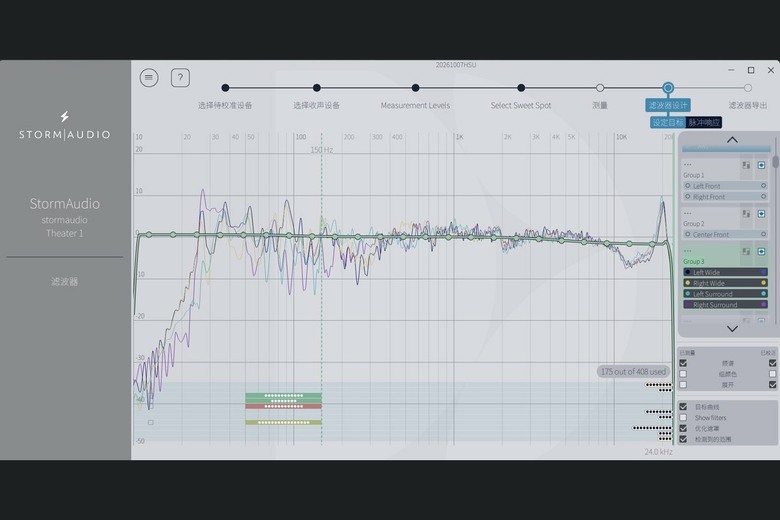This screenshot has height=520, width=780.
Task: Click circle left of Center Front
Action: (687, 234)
